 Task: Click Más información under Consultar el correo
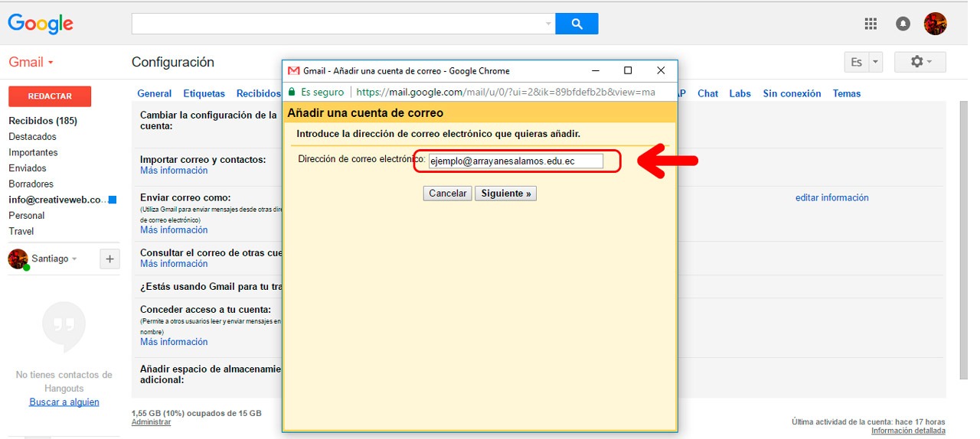174,264
